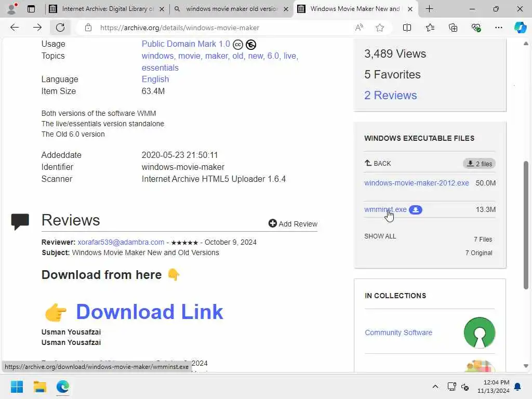Image resolution: width=532 pixels, height=399 pixels.
Task: Open the English language link
Action: (x=155, y=79)
